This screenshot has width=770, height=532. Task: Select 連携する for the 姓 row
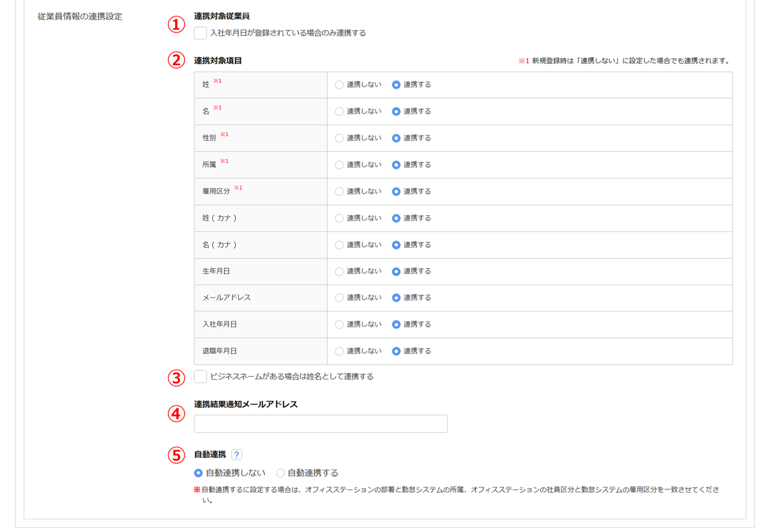[396, 85]
